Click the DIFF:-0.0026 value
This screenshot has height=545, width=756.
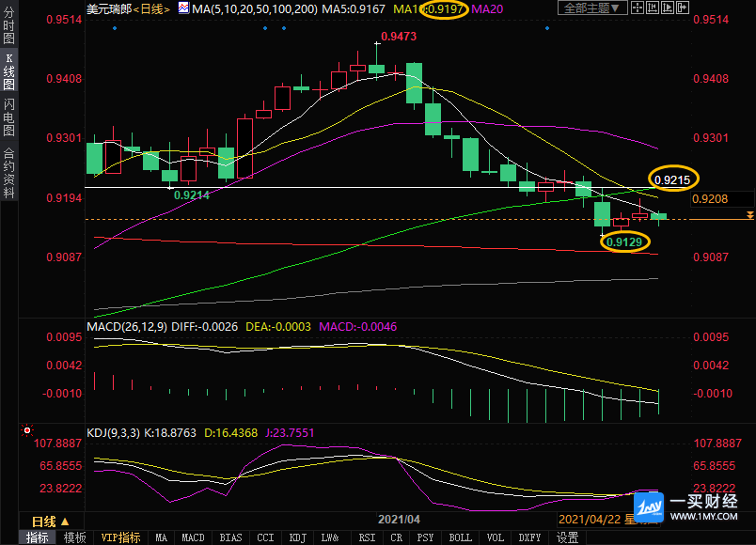pyautogui.click(x=204, y=327)
